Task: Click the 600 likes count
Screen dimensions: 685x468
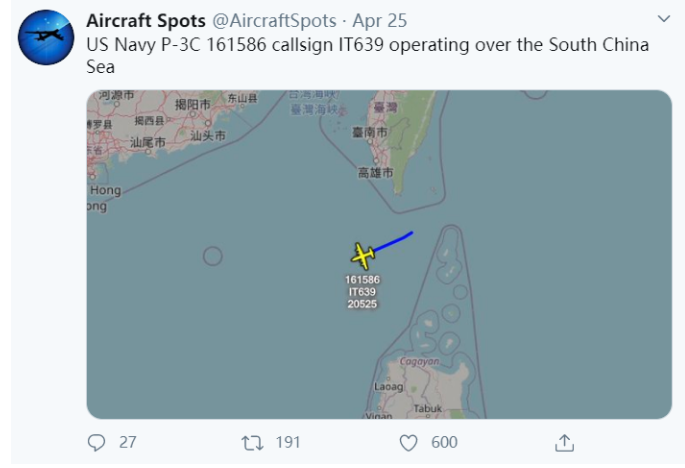Action: point(444,442)
